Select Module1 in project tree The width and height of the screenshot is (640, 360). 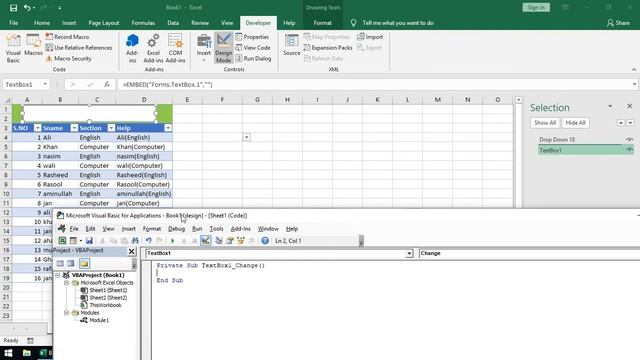coord(99,320)
